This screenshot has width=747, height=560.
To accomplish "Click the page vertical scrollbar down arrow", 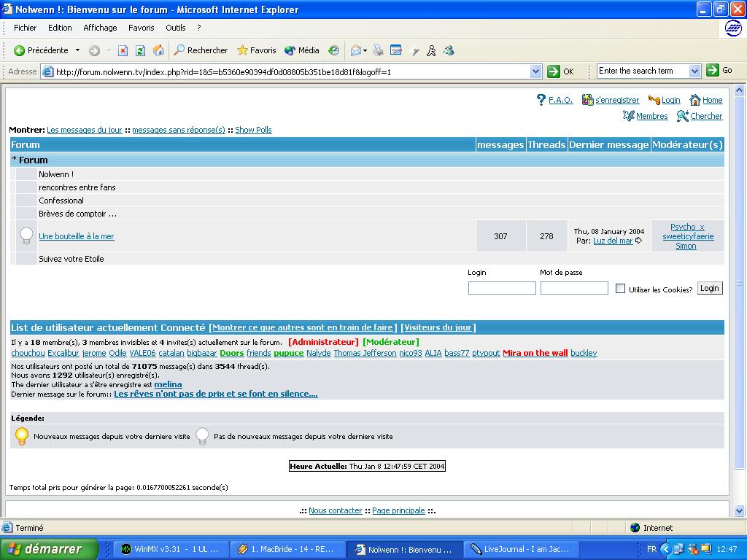I will pyautogui.click(x=740, y=511).
